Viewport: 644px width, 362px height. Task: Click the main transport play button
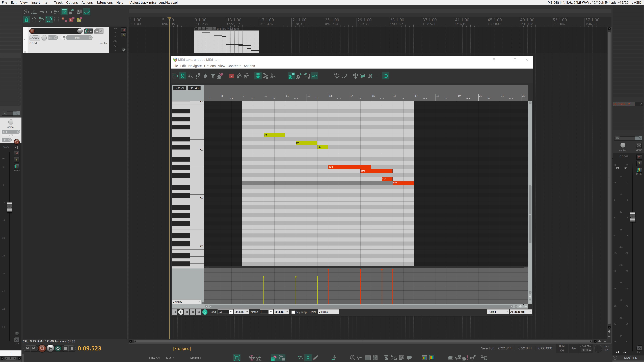50,348
